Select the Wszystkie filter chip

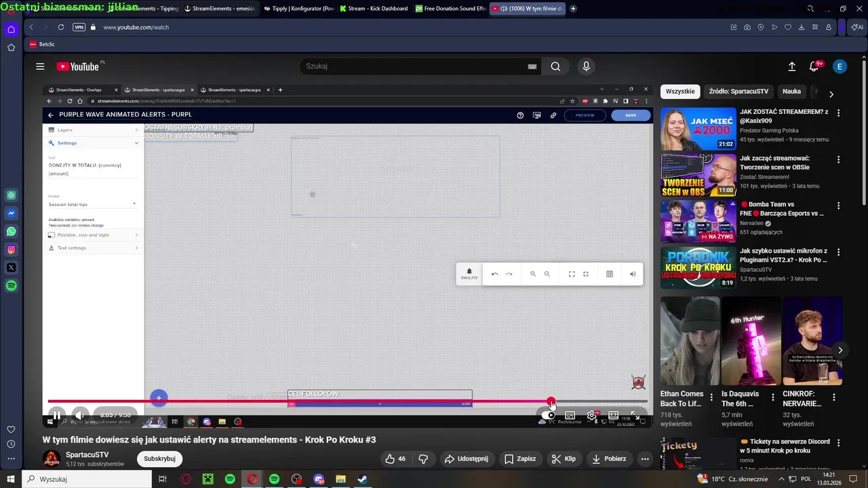pyautogui.click(x=680, y=91)
